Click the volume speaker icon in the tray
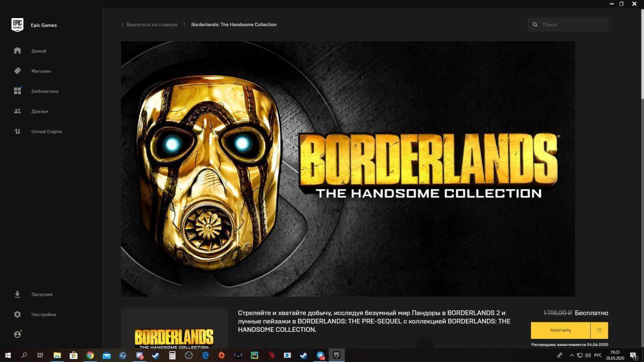644x362 pixels. coord(588,355)
